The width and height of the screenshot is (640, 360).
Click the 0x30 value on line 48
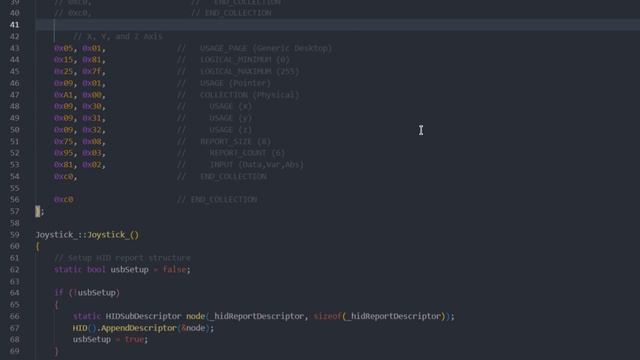91,106
